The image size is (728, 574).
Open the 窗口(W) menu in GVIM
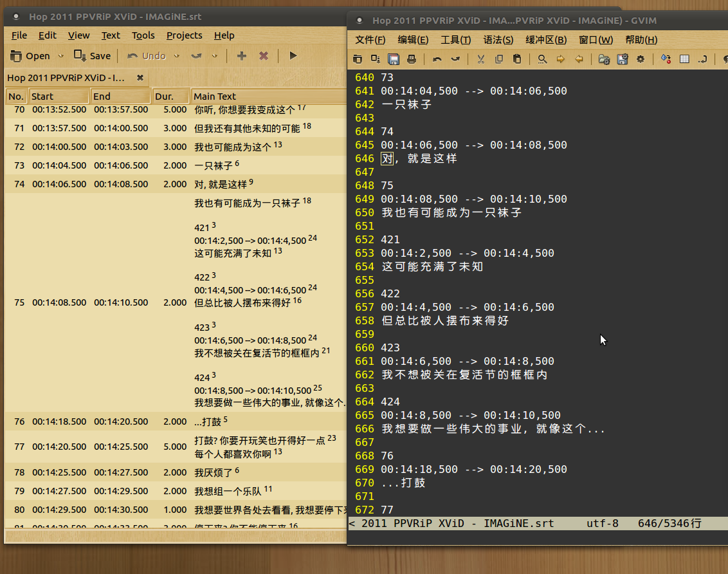pyautogui.click(x=596, y=40)
